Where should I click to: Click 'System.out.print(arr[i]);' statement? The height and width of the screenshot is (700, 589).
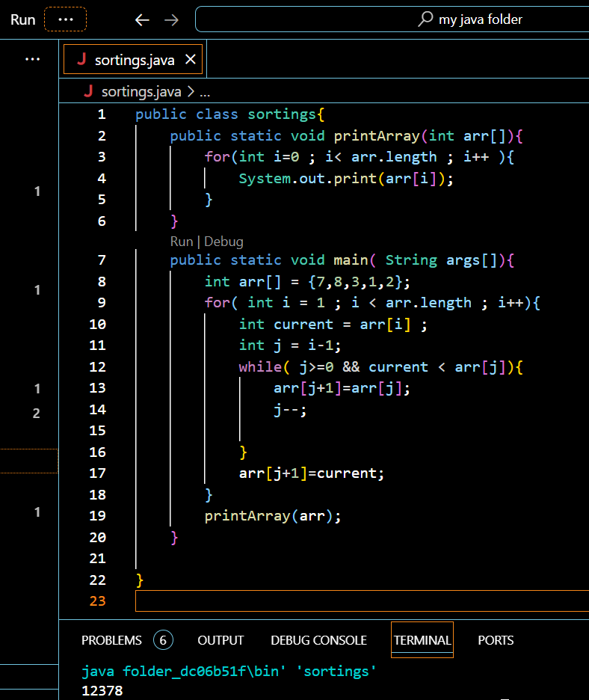tap(346, 179)
